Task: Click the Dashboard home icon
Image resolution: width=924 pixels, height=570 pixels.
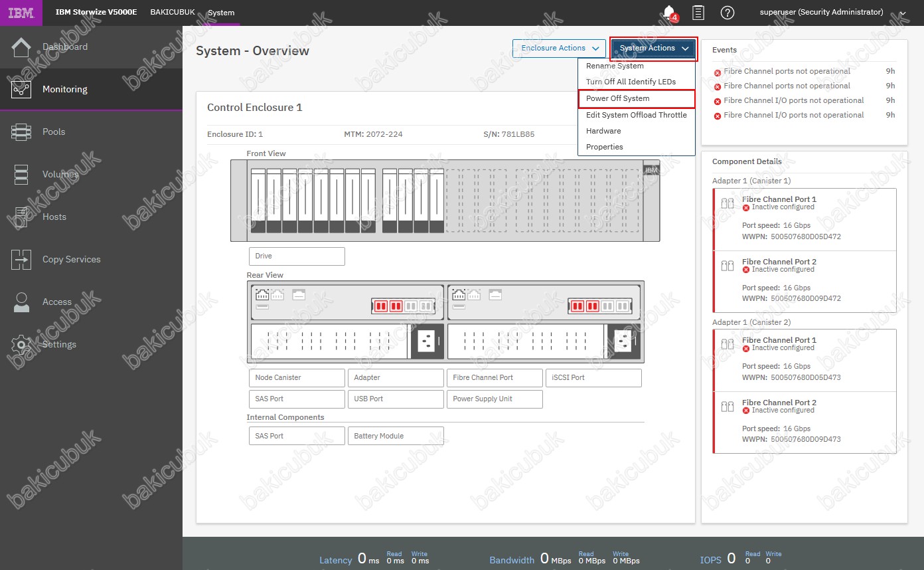Action: click(x=21, y=47)
